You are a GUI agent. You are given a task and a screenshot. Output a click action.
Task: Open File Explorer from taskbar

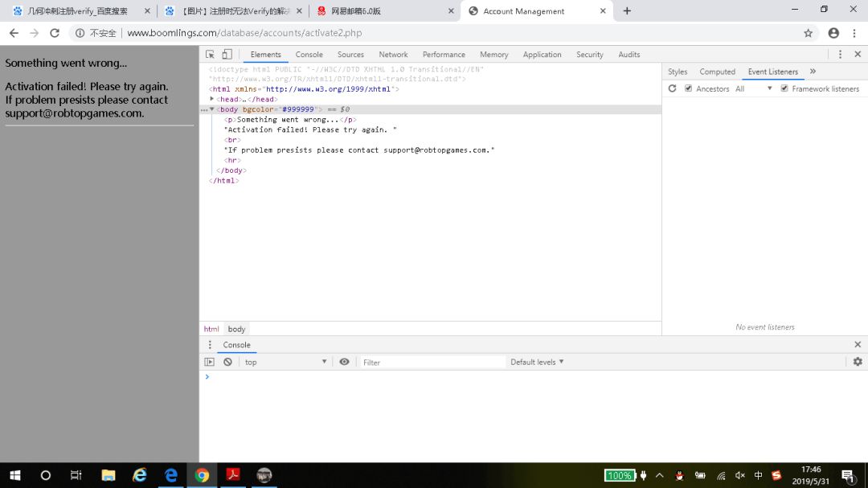coord(108,475)
